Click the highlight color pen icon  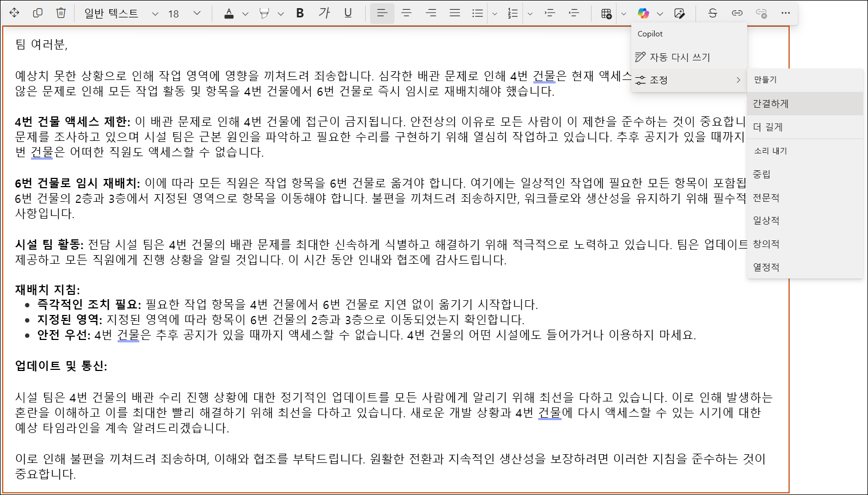click(x=264, y=13)
